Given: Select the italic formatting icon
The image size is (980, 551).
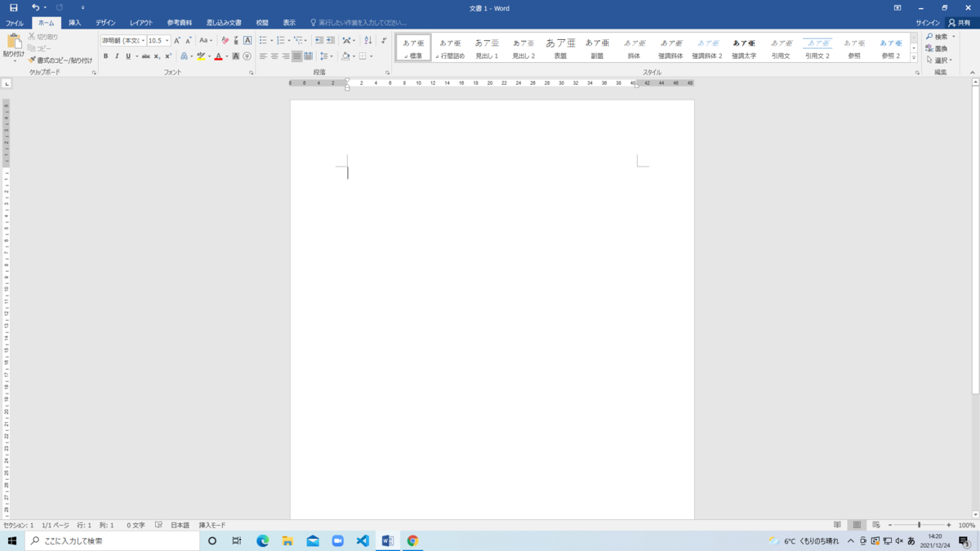Looking at the screenshot, I should pos(117,56).
